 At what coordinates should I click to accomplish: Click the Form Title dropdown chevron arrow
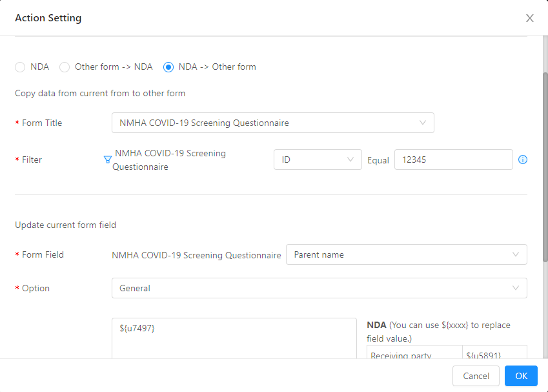(423, 123)
